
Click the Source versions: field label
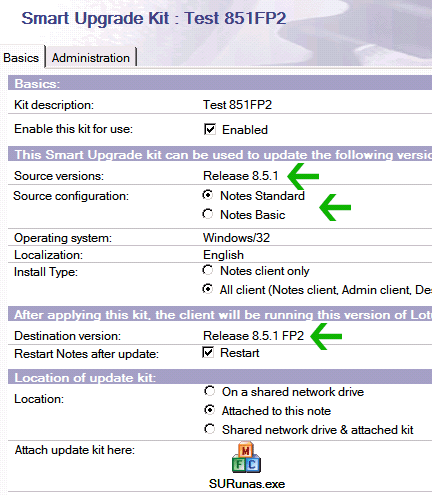59,176
